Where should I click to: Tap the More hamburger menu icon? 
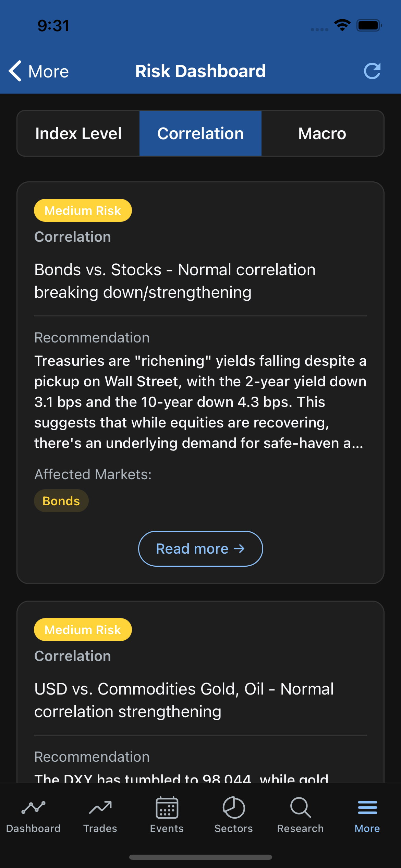click(x=367, y=808)
